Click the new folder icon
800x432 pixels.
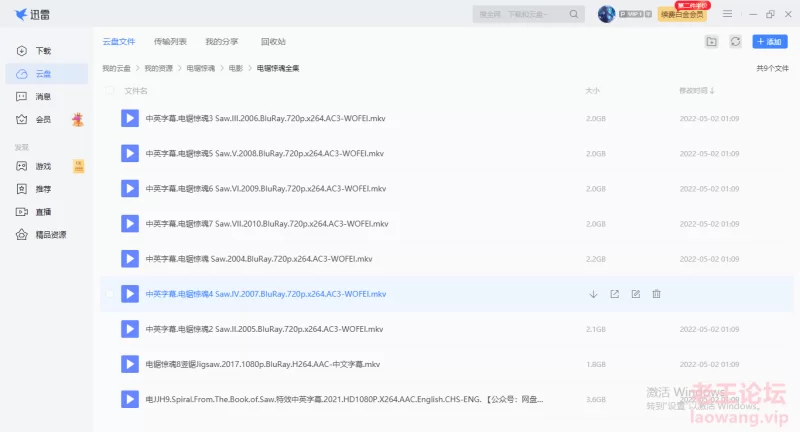711,42
